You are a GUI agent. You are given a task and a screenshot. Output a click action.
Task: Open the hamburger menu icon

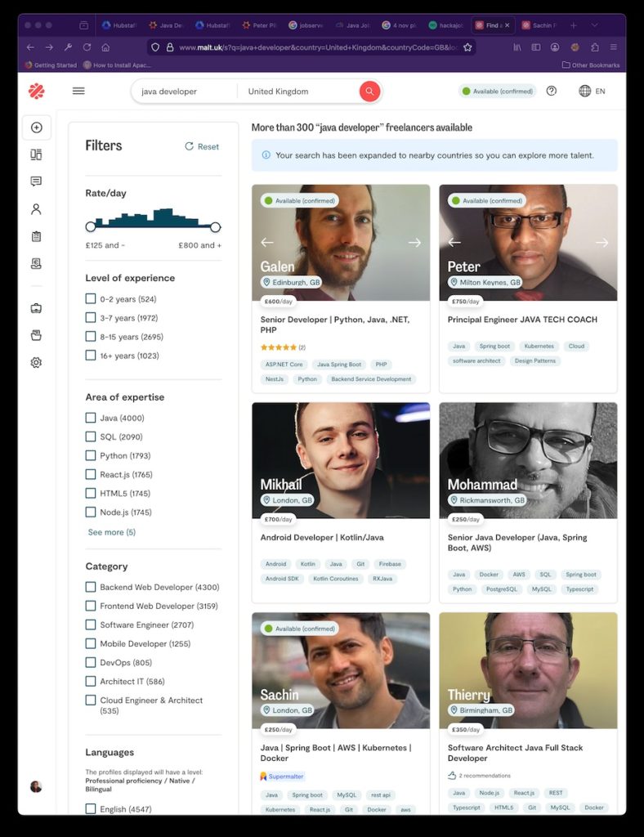pos(78,91)
